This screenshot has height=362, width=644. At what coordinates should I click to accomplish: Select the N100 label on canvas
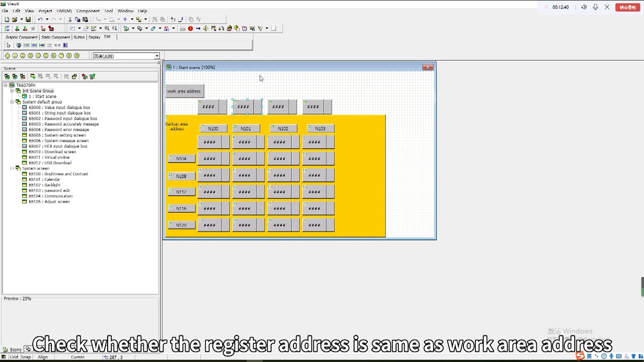point(213,129)
